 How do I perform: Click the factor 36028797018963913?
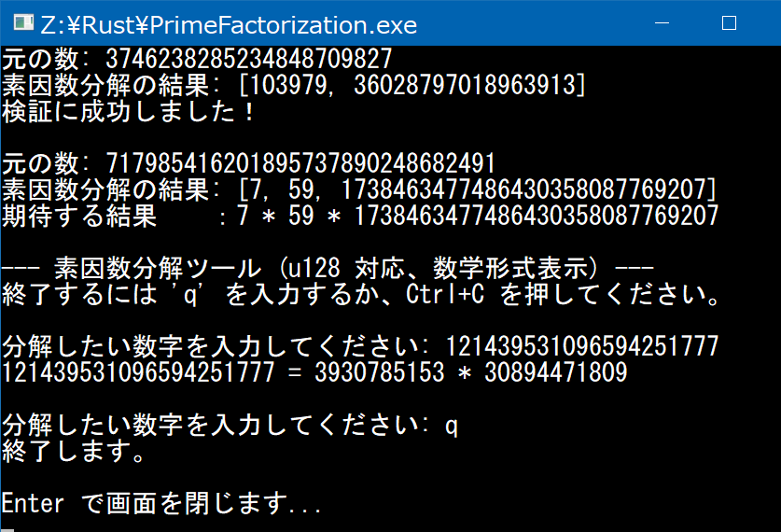click(461, 86)
